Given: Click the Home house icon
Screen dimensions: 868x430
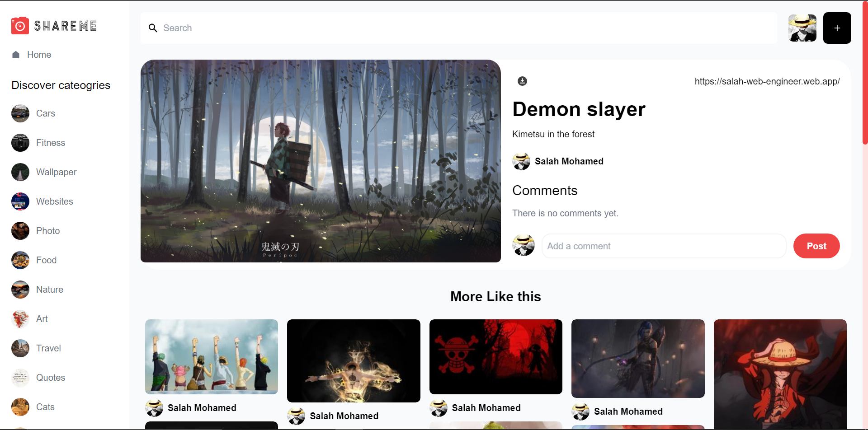Looking at the screenshot, I should pyautogui.click(x=16, y=55).
